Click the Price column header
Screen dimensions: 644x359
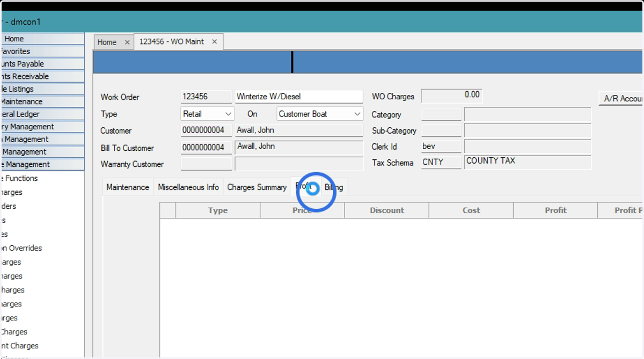point(302,210)
